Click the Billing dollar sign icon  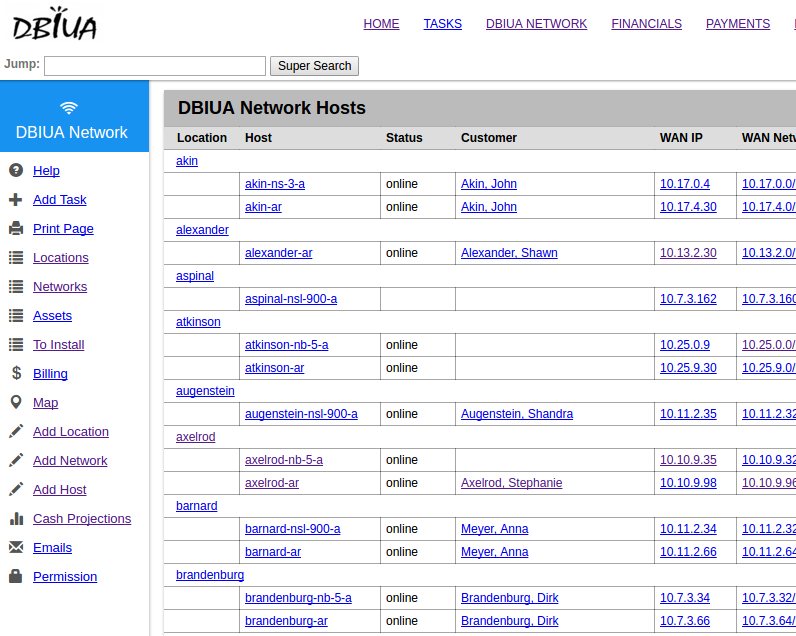16,373
